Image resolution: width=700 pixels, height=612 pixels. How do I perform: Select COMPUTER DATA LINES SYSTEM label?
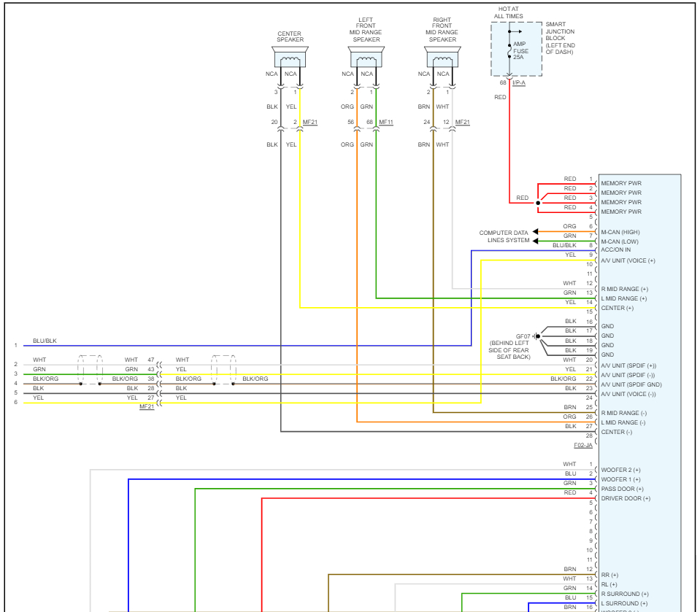point(504,236)
